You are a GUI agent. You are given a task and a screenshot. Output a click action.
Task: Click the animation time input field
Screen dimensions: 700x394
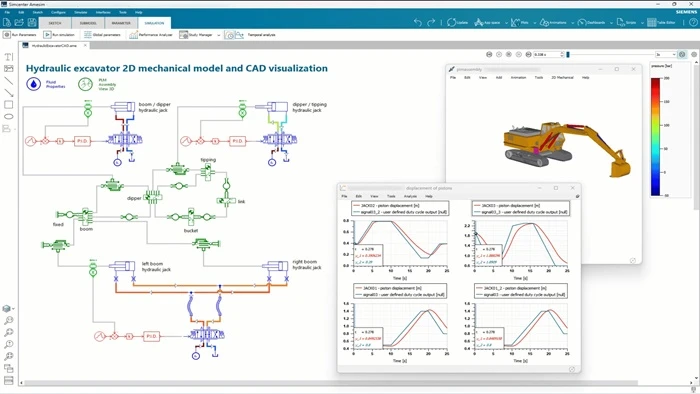548,54
